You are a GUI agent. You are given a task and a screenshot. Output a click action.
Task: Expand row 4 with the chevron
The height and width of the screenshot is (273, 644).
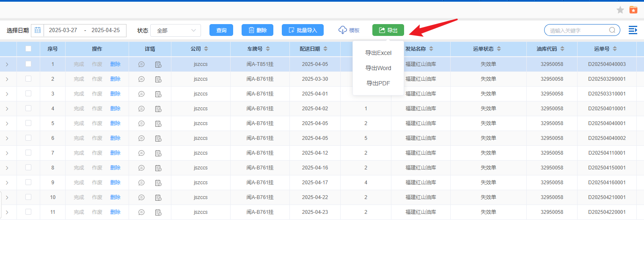pos(7,109)
